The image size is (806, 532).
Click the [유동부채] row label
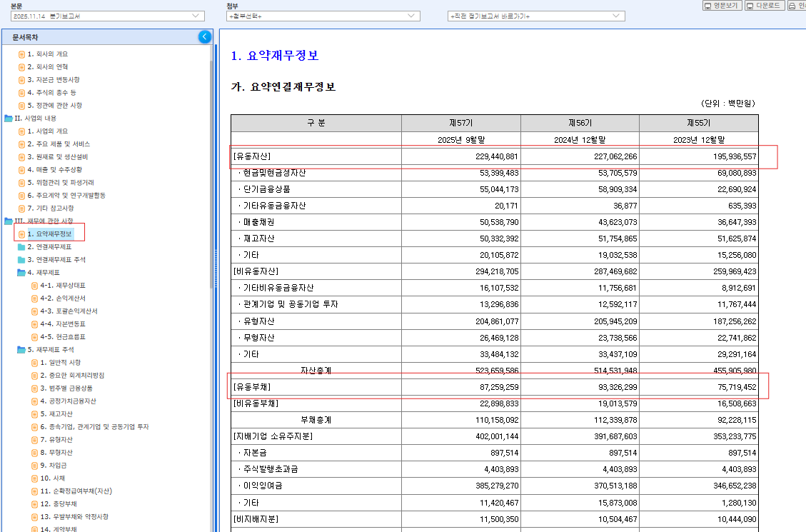coord(252,387)
